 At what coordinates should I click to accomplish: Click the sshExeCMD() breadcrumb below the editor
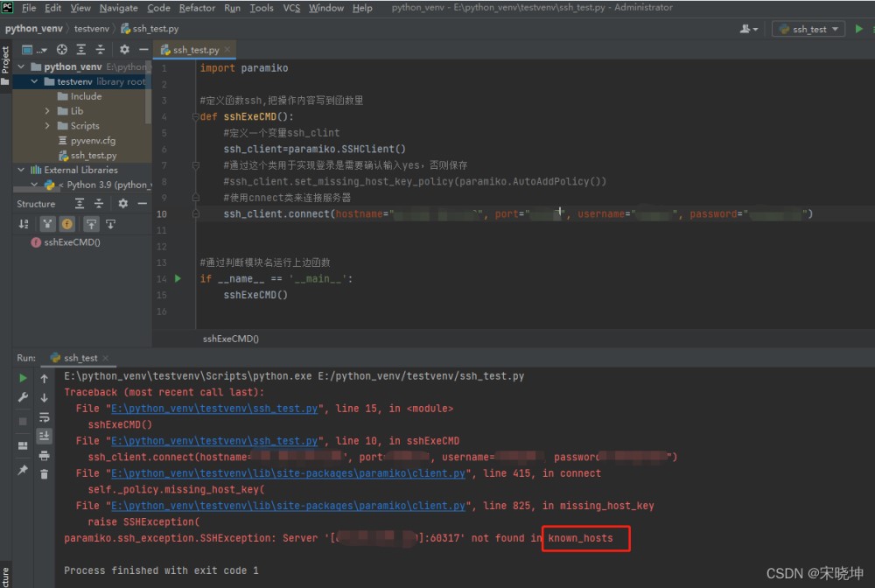[x=230, y=339]
